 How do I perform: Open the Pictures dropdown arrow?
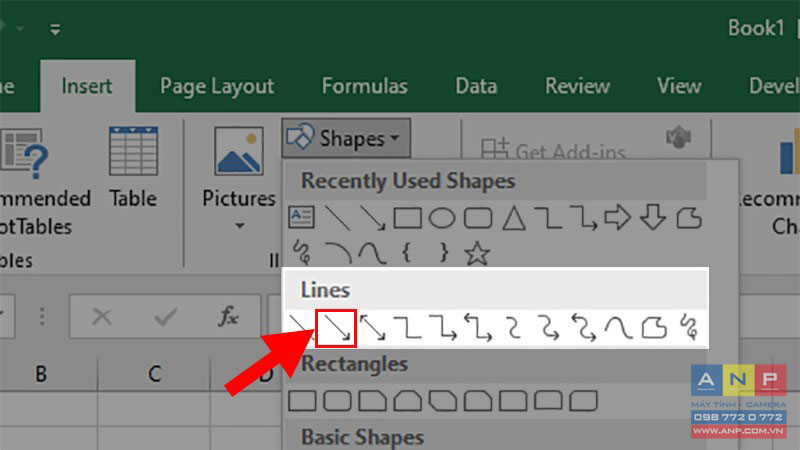click(x=240, y=226)
